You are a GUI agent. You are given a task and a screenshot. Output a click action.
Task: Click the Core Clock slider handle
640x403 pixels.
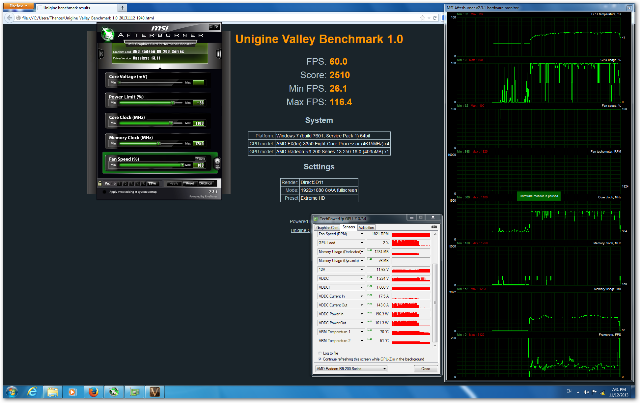(171, 123)
